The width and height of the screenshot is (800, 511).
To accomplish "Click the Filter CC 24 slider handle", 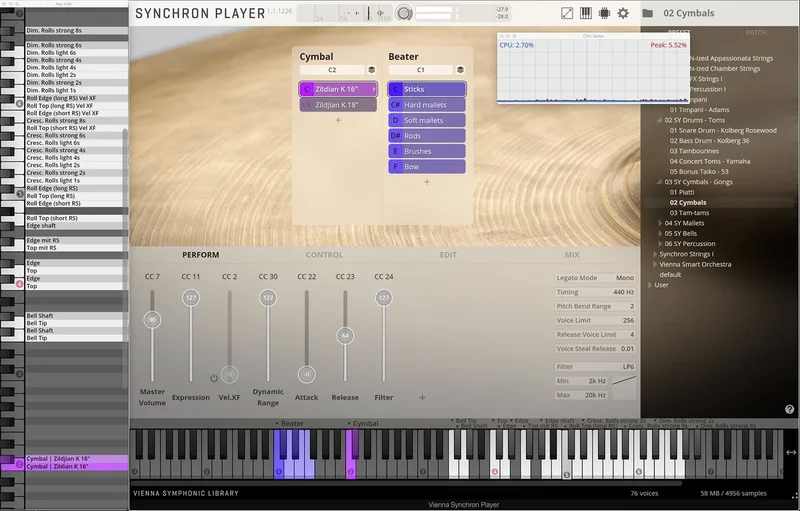I will coord(384,298).
